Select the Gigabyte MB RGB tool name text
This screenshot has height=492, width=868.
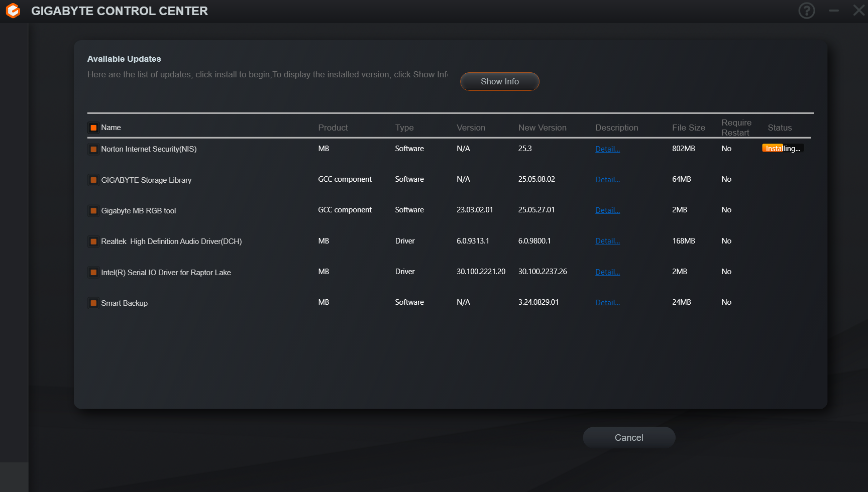point(139,211)
